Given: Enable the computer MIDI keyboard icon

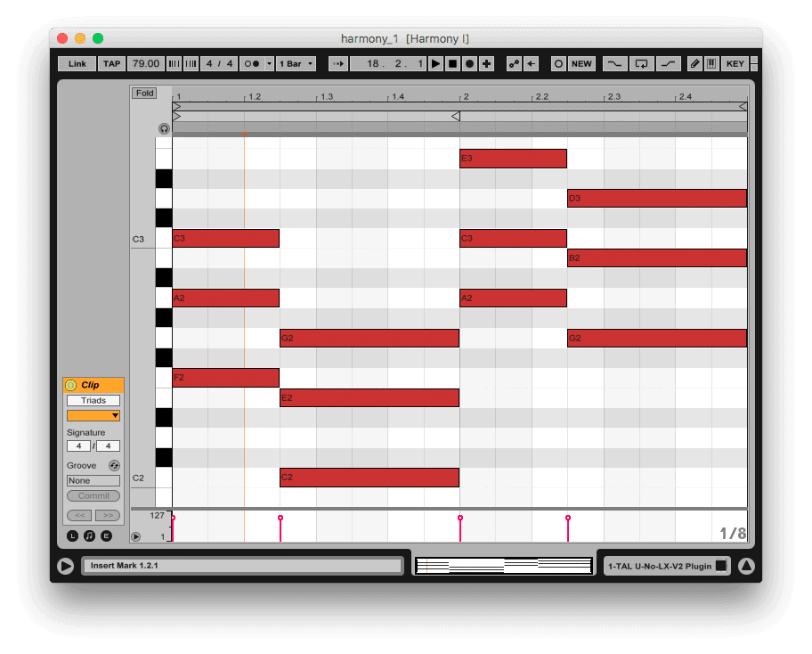Looking at the screenshot, I should pos(711,64).
